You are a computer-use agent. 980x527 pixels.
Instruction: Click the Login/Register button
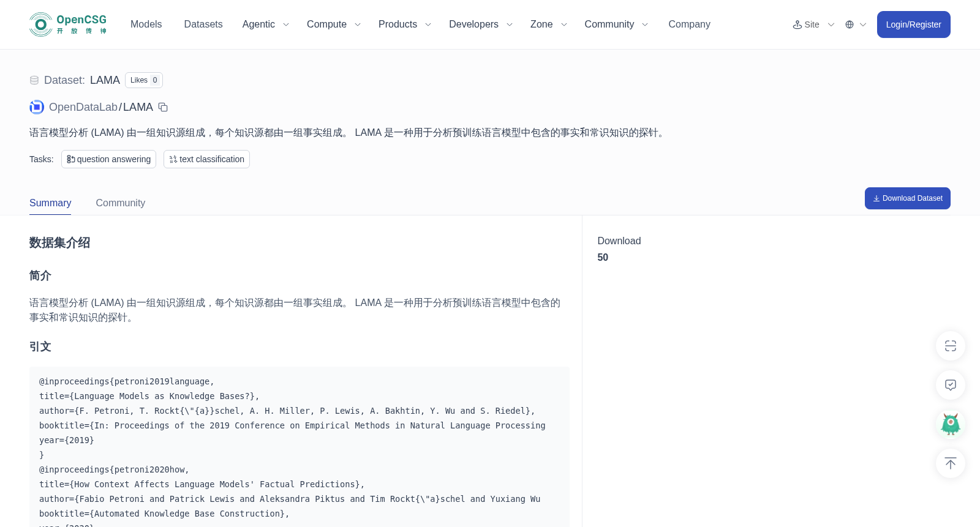[913, 24]
